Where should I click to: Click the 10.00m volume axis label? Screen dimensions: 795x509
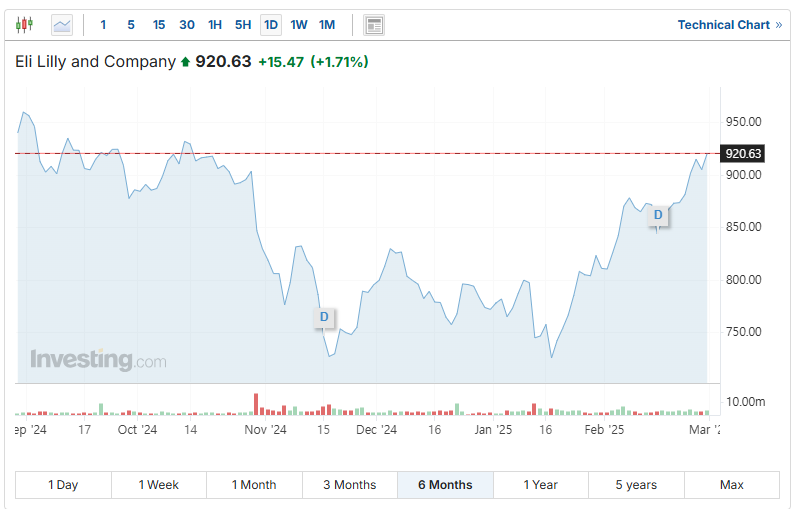tap(745, 402)
